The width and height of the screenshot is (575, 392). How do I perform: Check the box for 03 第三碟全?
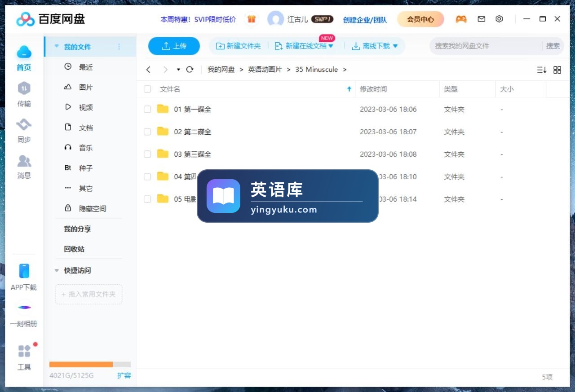[147, 154]
